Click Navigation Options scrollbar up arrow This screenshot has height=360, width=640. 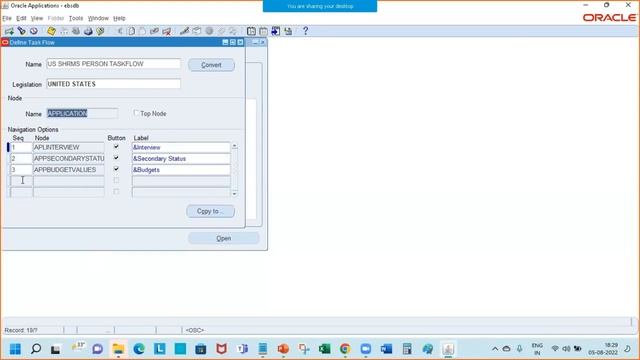[234, 146]
